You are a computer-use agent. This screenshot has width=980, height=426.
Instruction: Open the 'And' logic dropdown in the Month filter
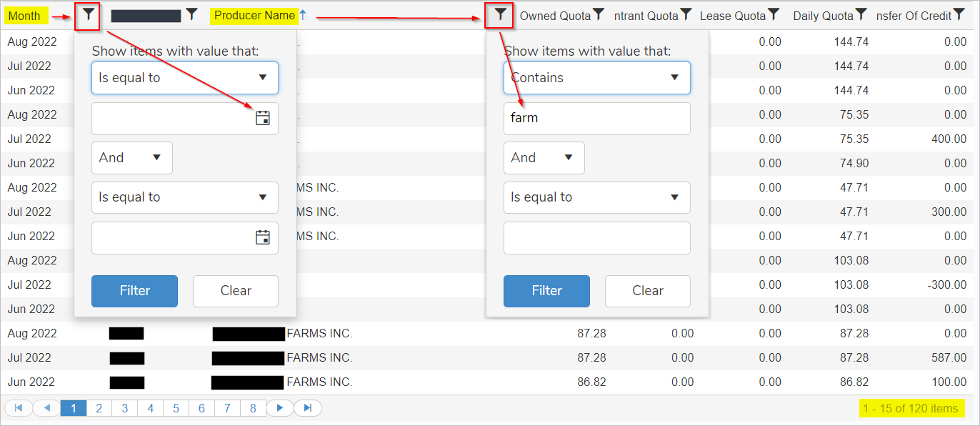(131, 158)
